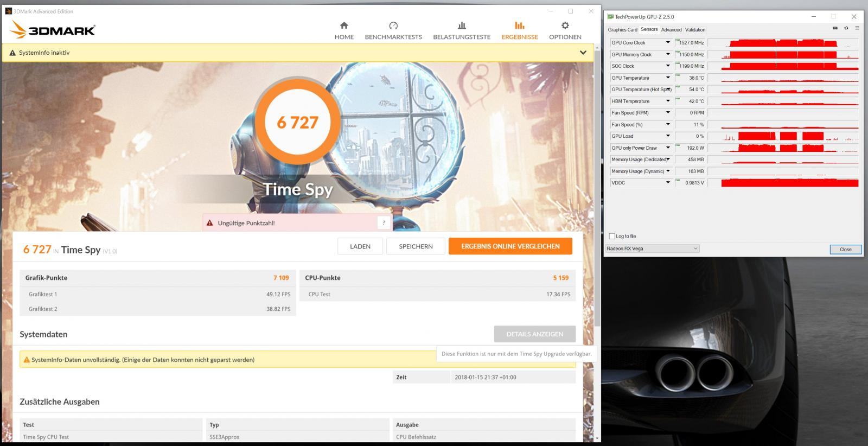Click the GPU-Z screenshot camera icon
Screen dimensions: 868x446
(835, 28)
